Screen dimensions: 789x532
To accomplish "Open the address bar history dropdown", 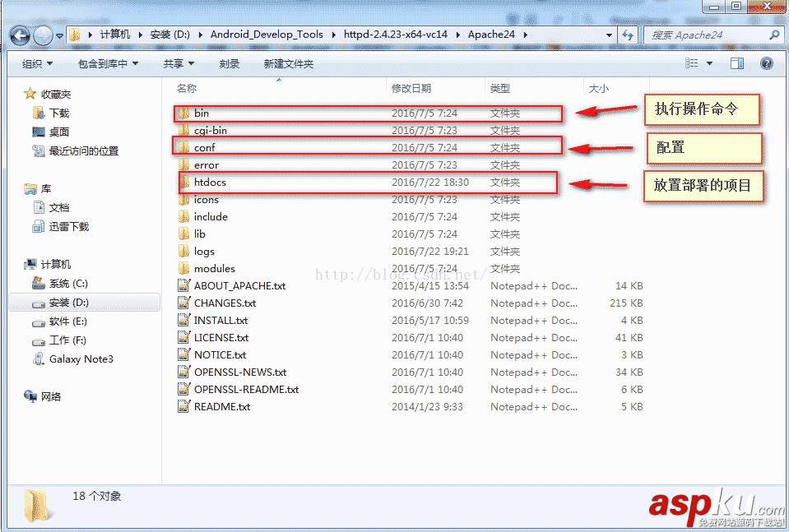I will (609, 35).
